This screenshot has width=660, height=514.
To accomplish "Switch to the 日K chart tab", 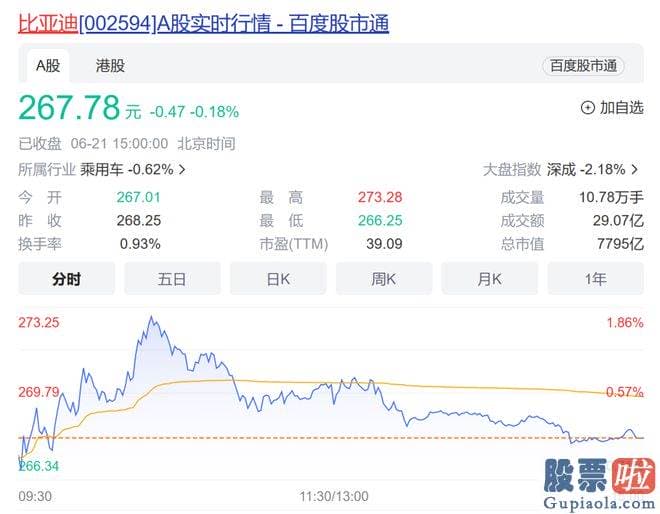I will click(x=278, y=279).
